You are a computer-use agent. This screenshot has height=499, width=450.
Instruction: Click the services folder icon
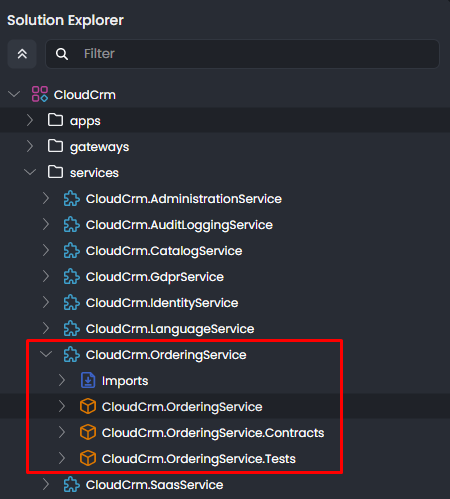(55, 172)
